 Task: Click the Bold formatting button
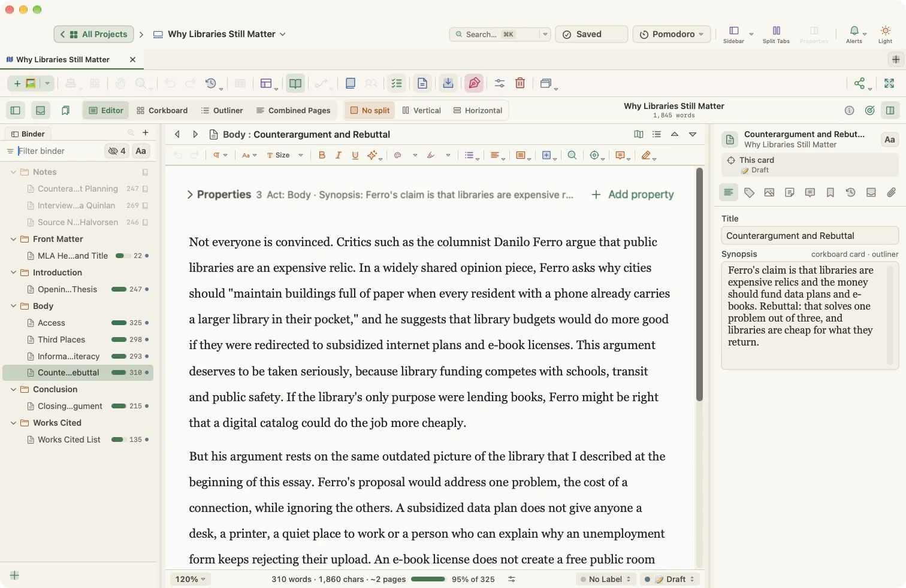pyautogui.click(x=322, y=155)
